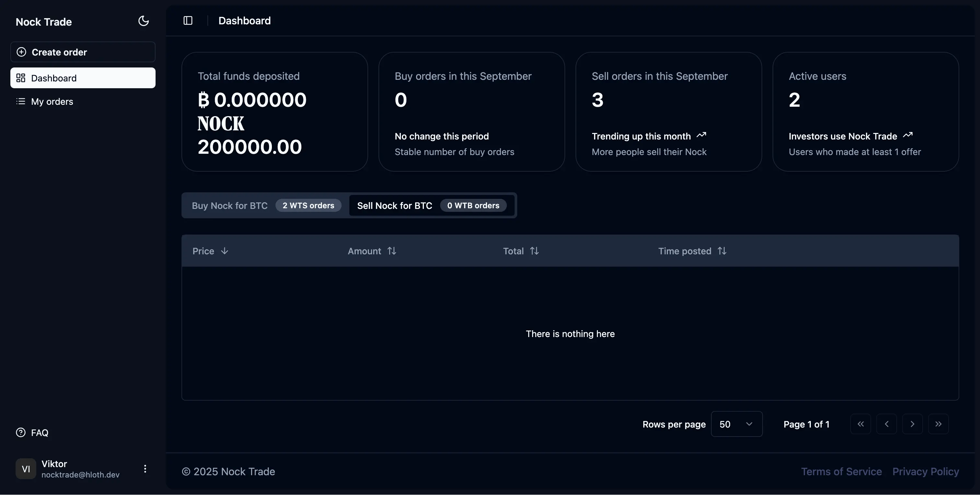The height and width of the screenshot is (495, 980).
Task: Click the first-page double-chevron icon
Action: (x=860, y=424)
